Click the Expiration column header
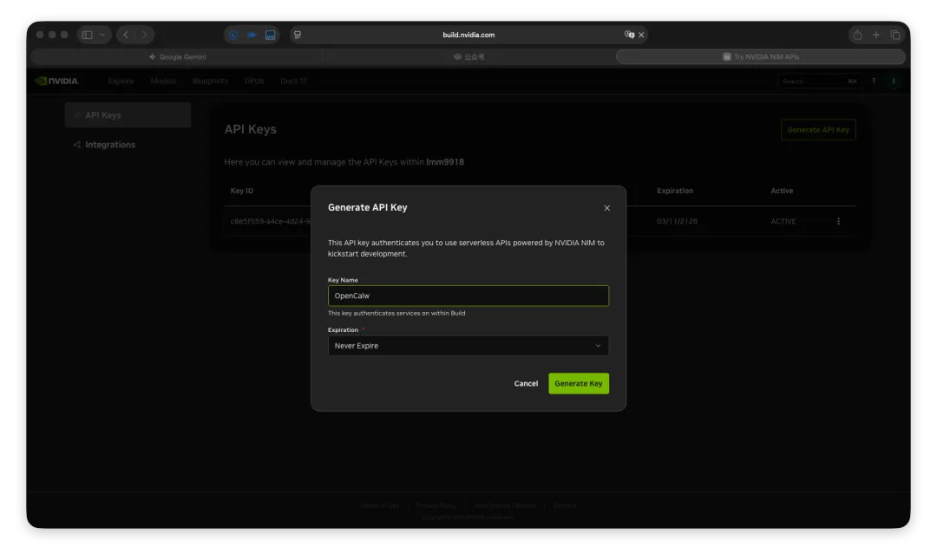 coord(675,191)
